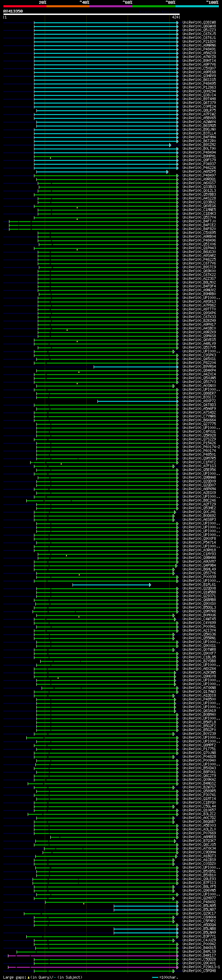
Task: Select hit UniRef100_A9NRN6
Action: point(199,45)
